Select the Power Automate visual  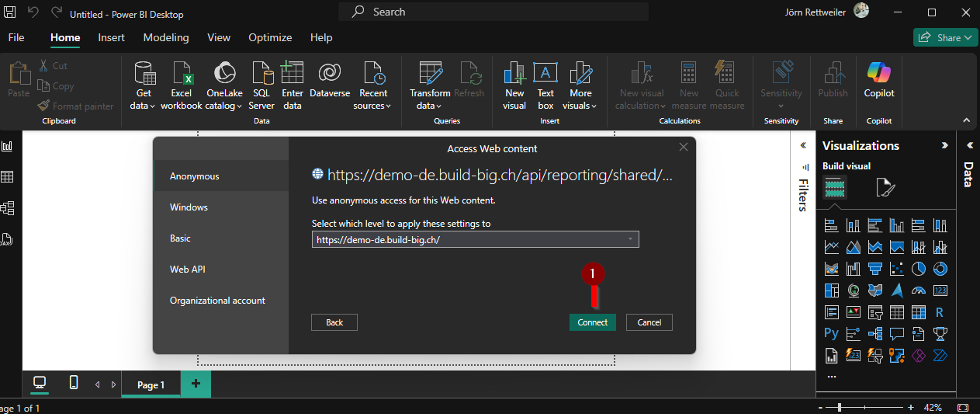(x=940, y=356)
